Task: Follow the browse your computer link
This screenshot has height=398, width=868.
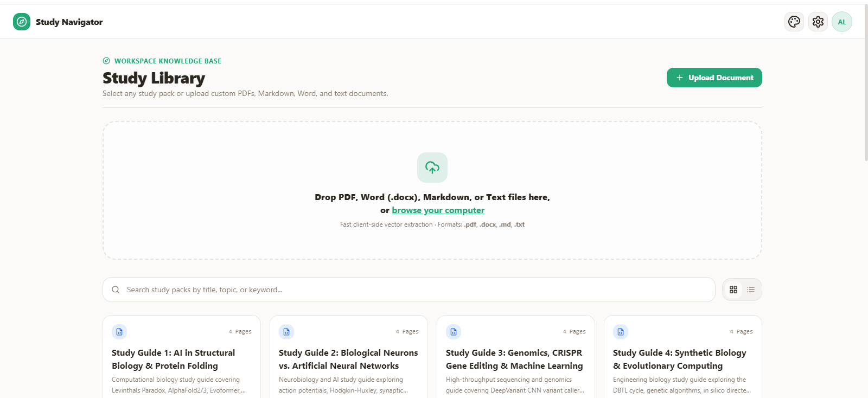Action: click(x=438, y=210)
